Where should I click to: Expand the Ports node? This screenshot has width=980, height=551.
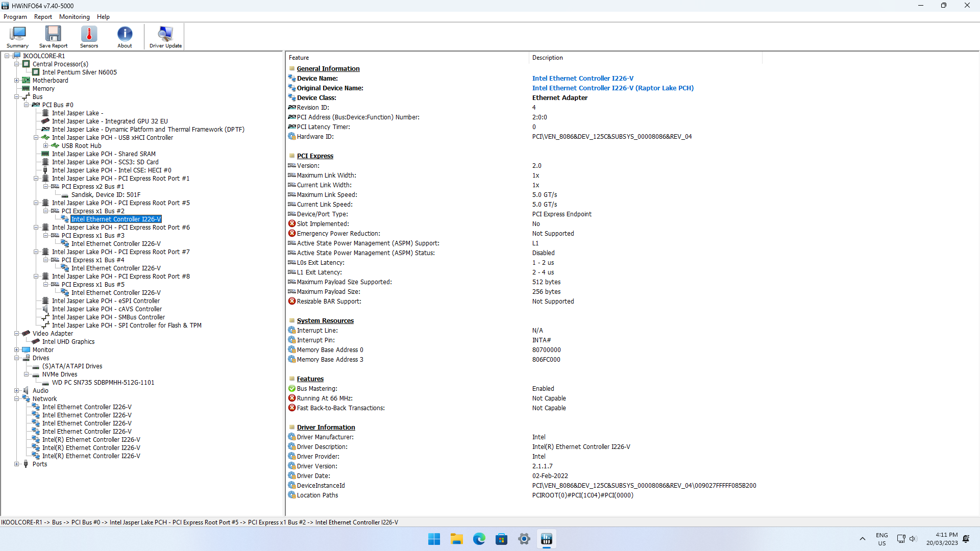click(16, 464)
